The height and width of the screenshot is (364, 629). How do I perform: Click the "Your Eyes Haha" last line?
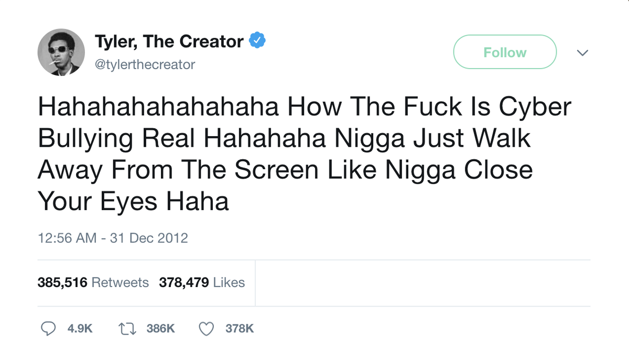(134, 201)
